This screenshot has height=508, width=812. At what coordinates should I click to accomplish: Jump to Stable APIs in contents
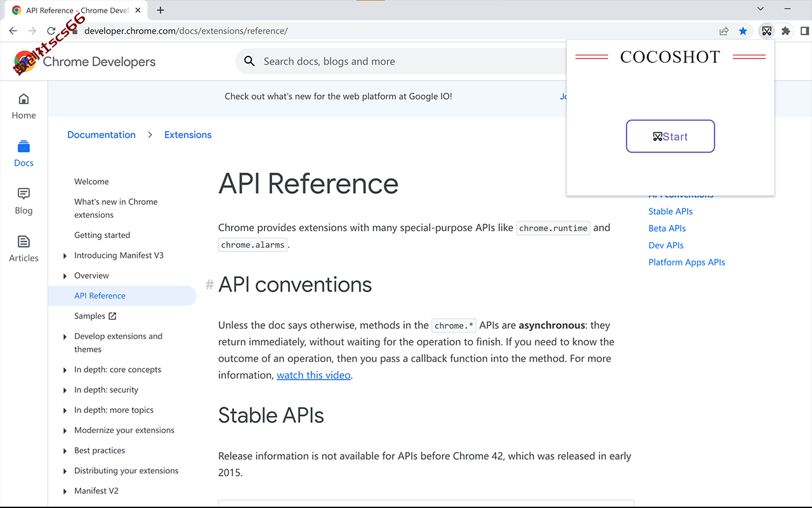click(x=671, y=211)
